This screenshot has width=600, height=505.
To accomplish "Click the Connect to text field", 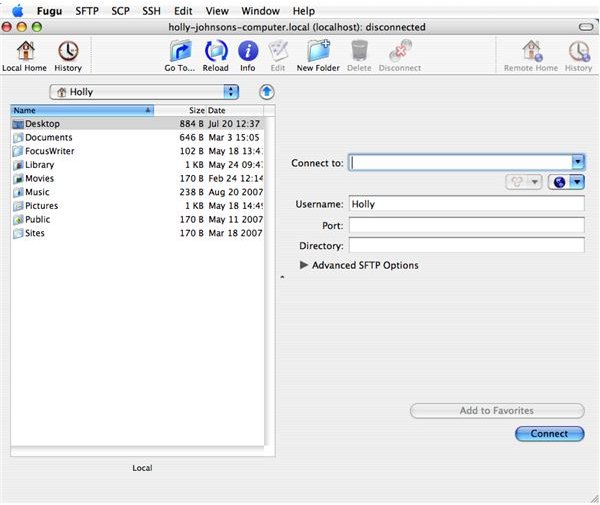I will pyautogui.click(x=460, y=162).
